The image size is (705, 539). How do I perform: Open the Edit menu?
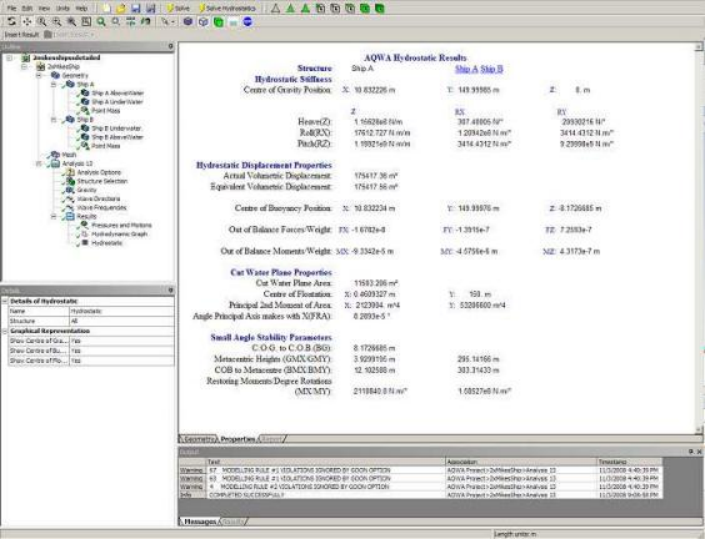pos(27,8)
